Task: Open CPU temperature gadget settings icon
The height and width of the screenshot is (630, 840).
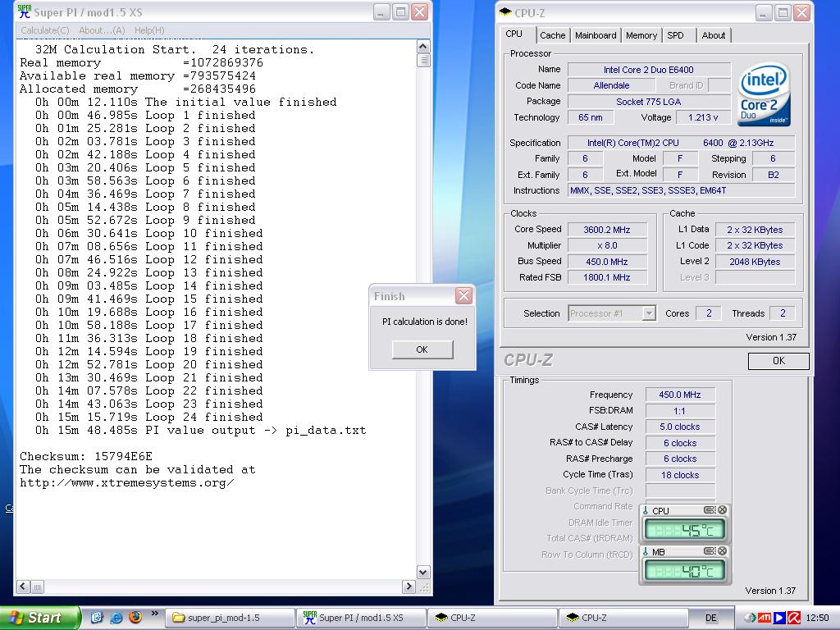Action: click(x=710, y=510)
